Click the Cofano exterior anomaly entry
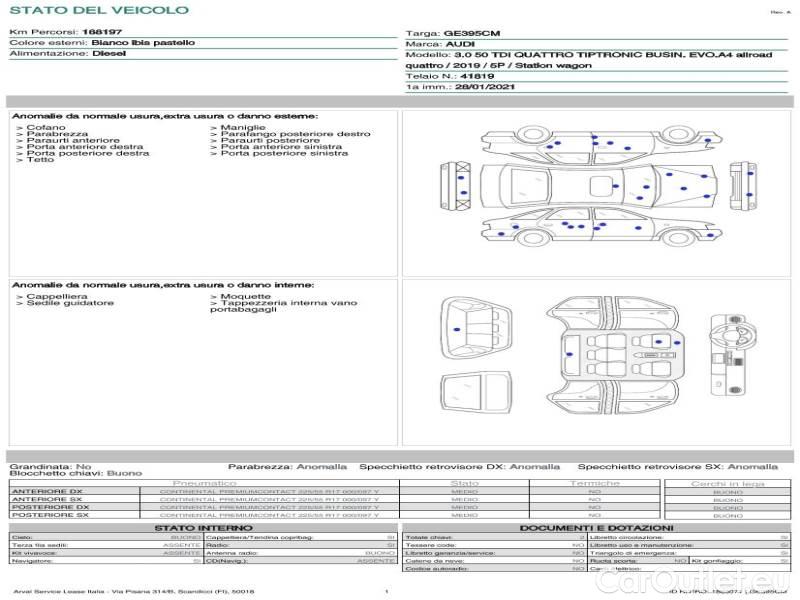Viewport: 800px width, 600px height. (x=46, y=128)
